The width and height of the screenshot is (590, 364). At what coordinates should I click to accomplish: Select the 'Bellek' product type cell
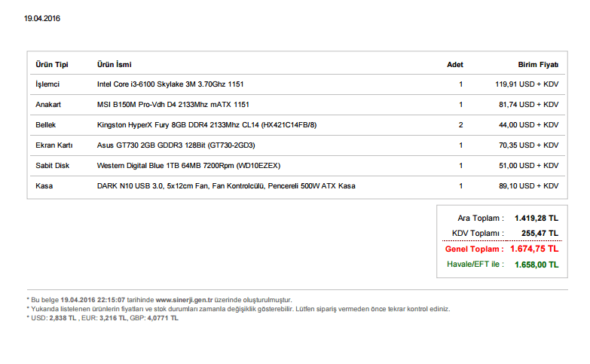[x=45, y=125]
